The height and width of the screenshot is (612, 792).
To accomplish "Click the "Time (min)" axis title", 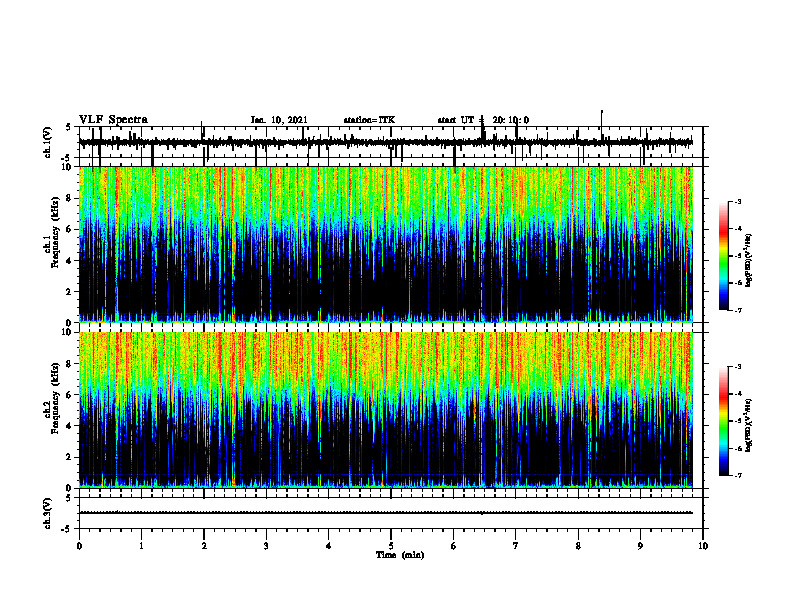I will [400, 555].
